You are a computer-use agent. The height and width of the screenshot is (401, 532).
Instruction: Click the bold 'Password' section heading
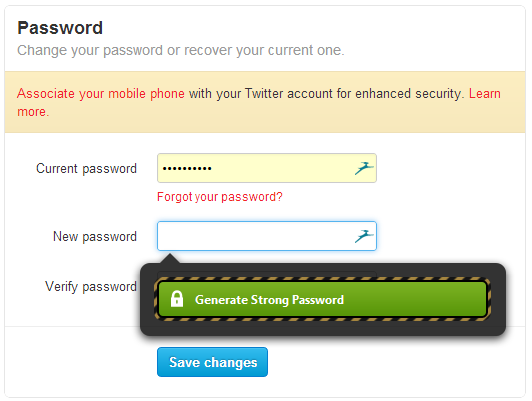[60, 28]
